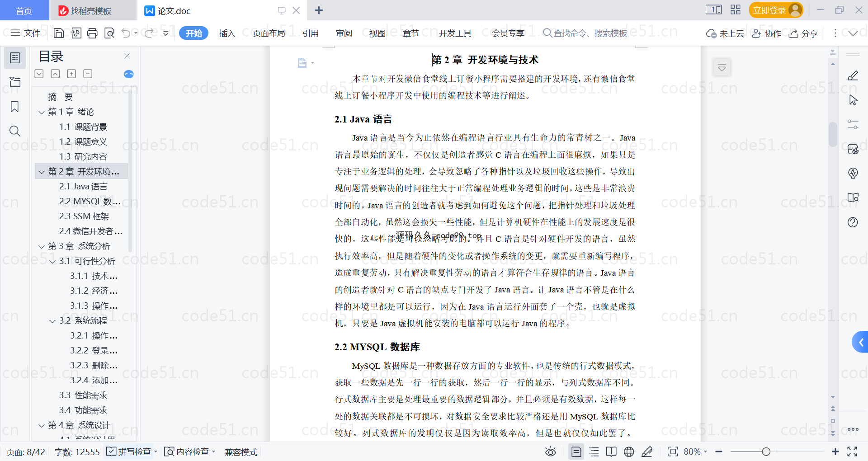Click search box 查找命令、搜索模板
Viewport: 868px width, 461px height.
tap(585, 33)
